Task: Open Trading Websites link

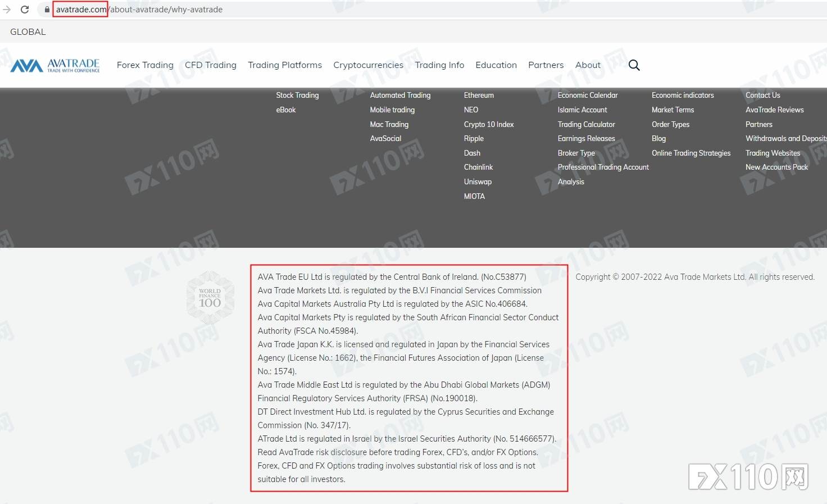Action: [x=773, y=153]
